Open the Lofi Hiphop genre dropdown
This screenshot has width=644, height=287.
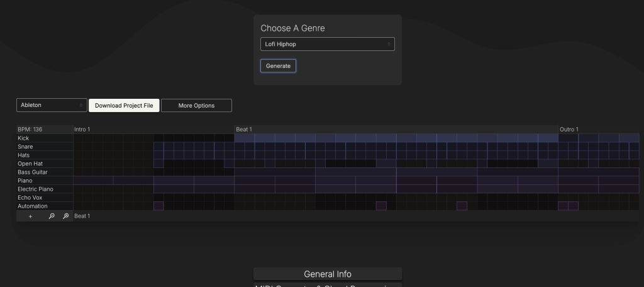coord(327,45)
